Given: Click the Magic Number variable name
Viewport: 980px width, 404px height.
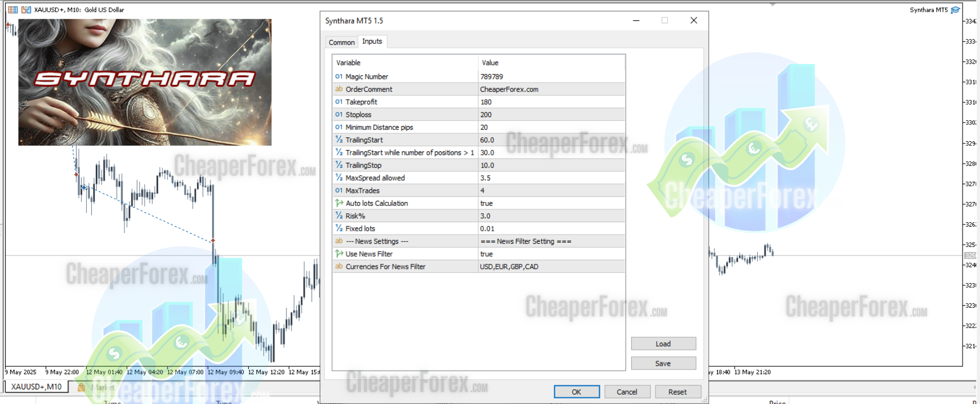Looking at the screenshot, I should tap(367, 77).
